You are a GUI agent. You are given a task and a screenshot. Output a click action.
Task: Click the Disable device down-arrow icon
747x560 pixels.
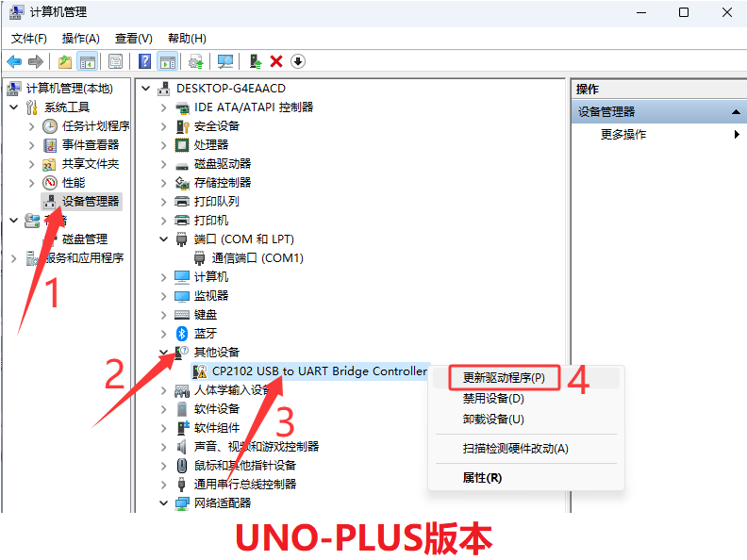(298, 61)
